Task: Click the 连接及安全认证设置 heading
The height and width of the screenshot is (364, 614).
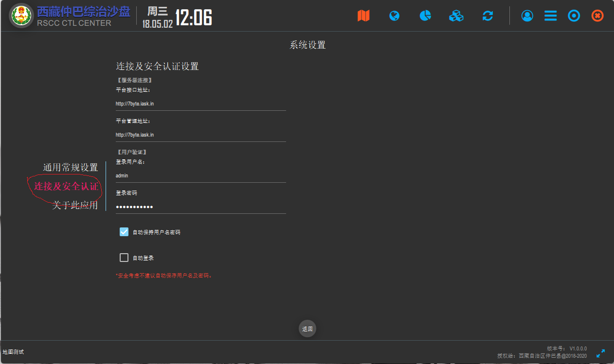Action: click(157, 66)
